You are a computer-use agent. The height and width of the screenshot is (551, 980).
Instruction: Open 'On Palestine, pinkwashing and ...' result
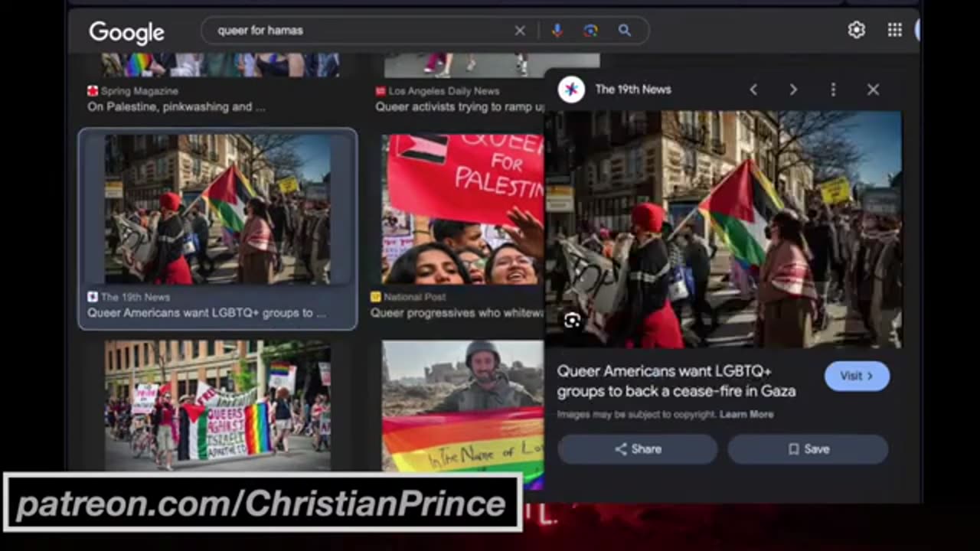pyautogui.click(x=176, y=107)
